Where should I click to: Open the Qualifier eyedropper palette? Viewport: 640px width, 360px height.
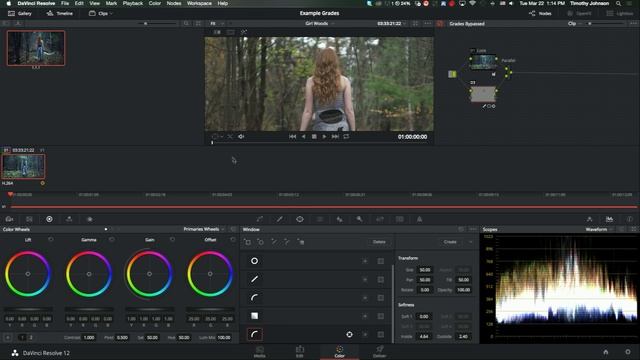coord(280,220)
